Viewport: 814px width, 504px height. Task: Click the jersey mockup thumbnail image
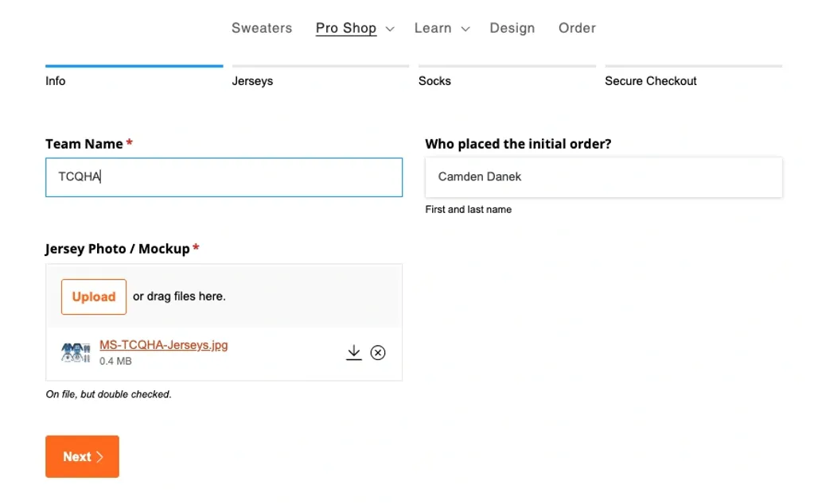pyautogui.click(x=76, y=352)
